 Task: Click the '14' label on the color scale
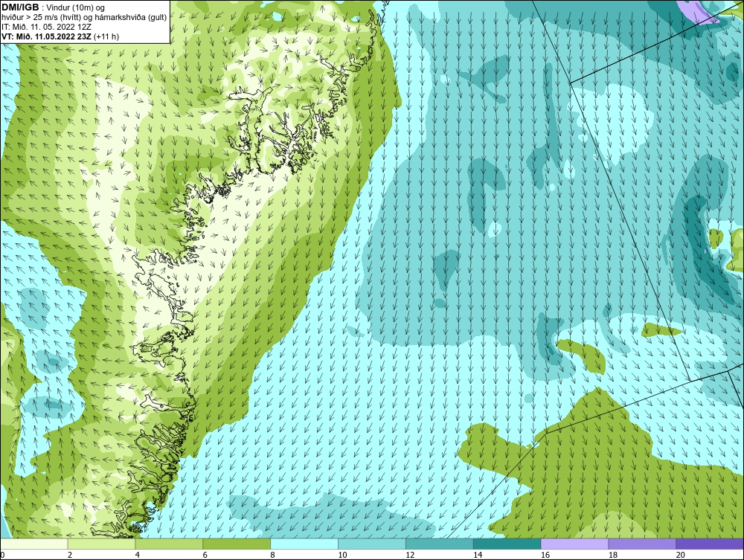pos(478,555)
